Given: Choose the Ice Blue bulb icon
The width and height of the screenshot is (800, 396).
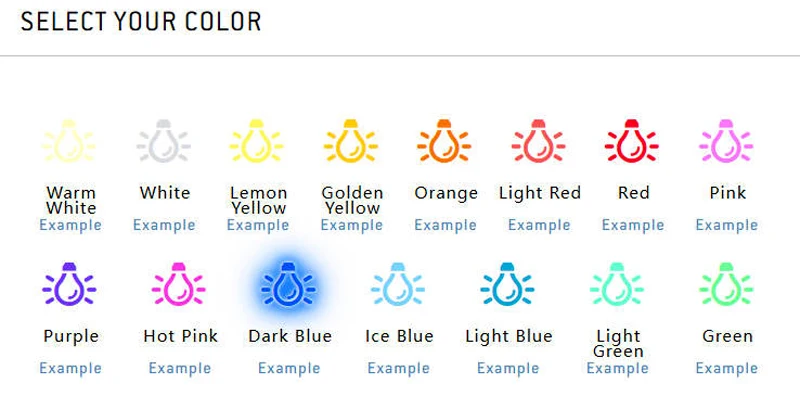Looking at the screenshot, I should 397,284.
